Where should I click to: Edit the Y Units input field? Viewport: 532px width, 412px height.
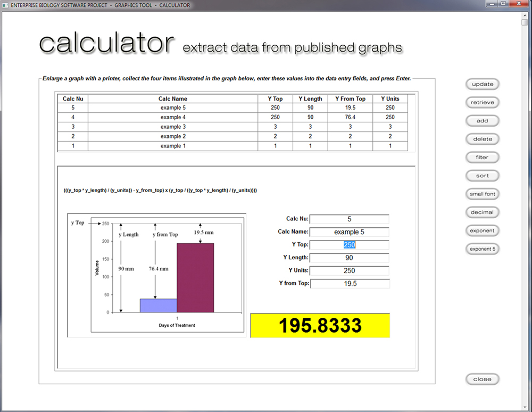[x=349, y=271]
